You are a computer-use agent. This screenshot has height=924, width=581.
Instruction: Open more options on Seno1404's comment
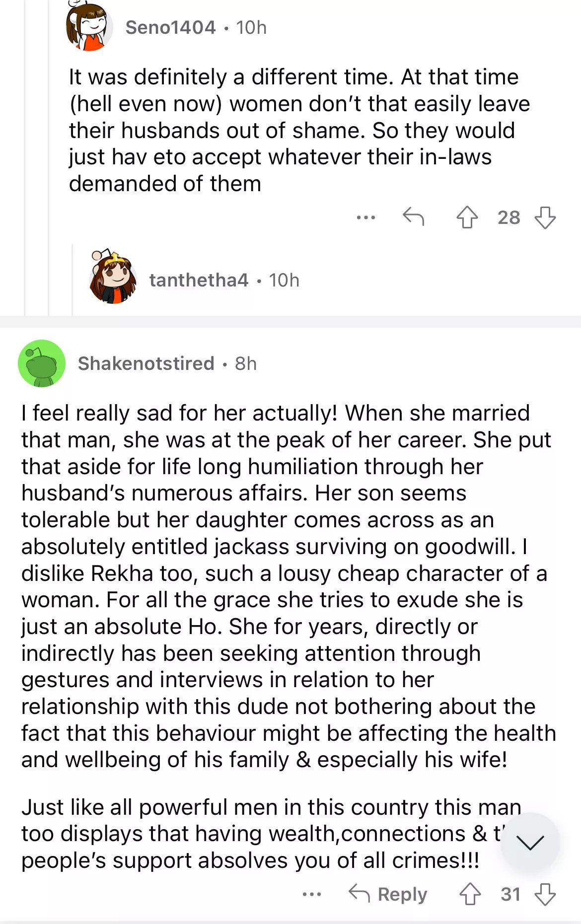pos(366,217)
